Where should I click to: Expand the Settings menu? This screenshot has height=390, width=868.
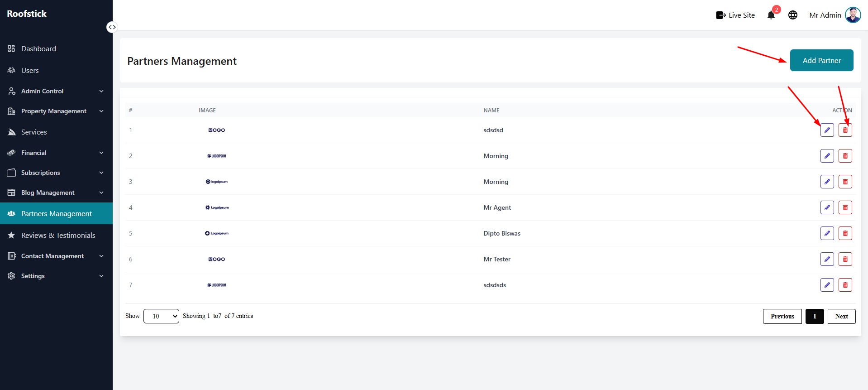[56, 276]
